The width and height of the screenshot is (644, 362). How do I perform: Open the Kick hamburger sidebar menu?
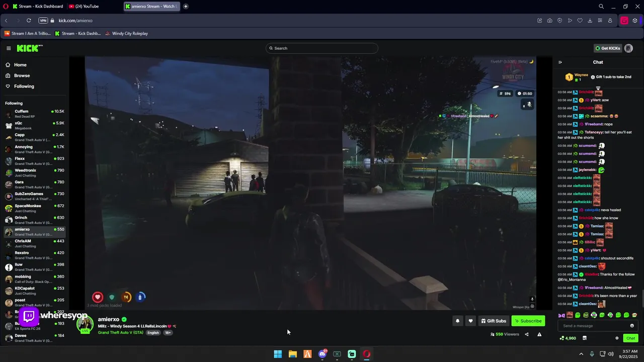point(9,48)
